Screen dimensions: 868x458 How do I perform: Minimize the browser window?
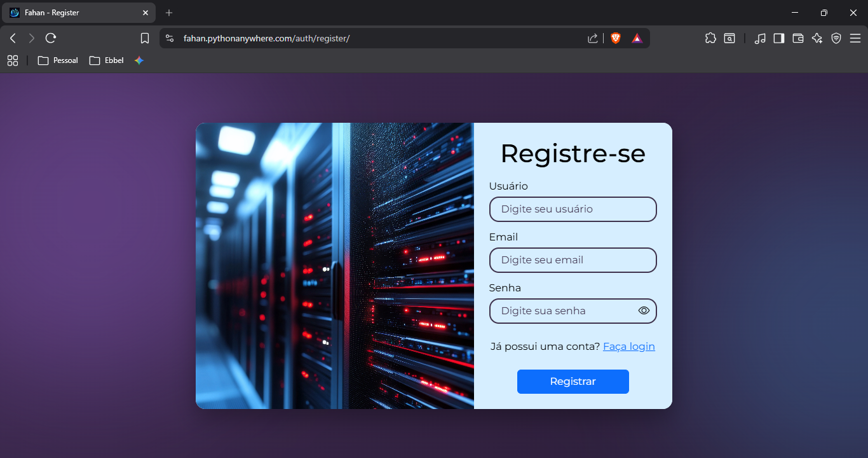(x=795, y=13)
